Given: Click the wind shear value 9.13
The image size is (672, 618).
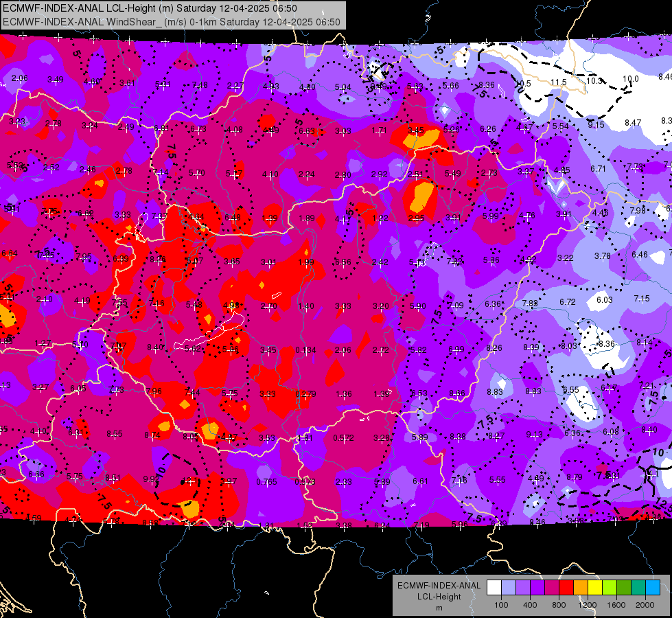Looking at the screenshot, I should pyautogui.click(x=535, y=435).
